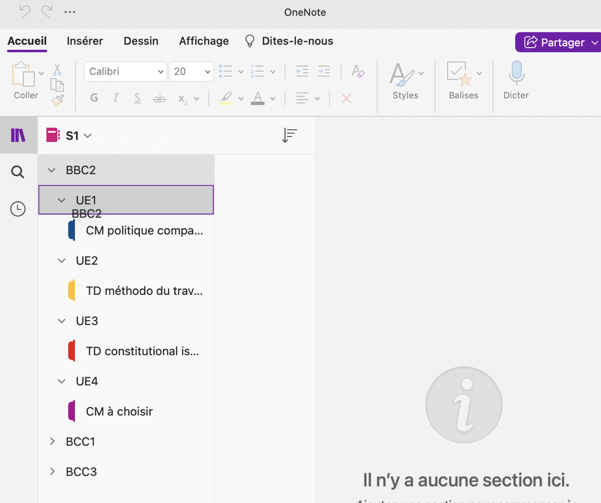Click the S1 notebook icon
Image resolution: width=601 pixels, height=503 pixels.
[53, 135]
